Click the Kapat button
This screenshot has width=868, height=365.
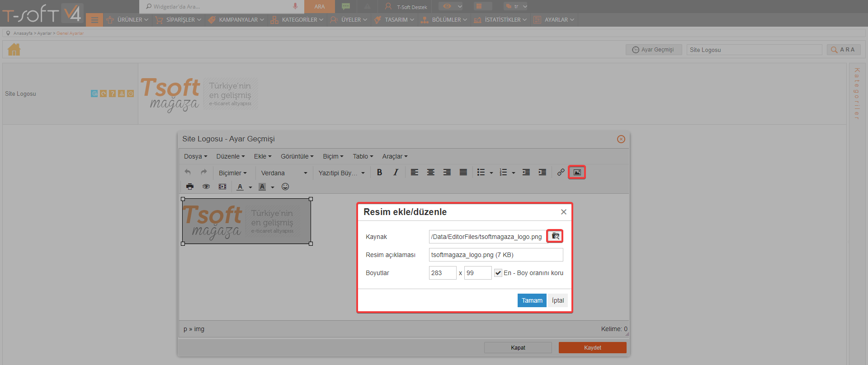coord(518,347)
